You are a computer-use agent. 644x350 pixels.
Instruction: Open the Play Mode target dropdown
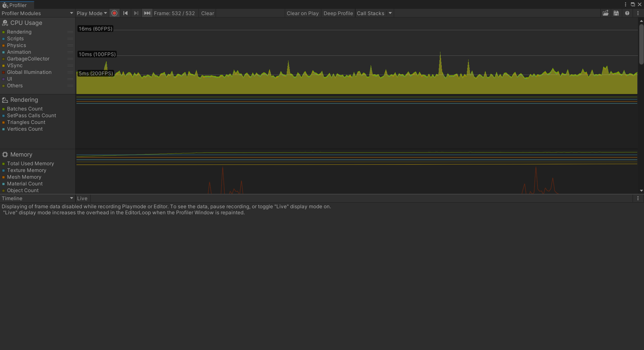click(91, 13)
